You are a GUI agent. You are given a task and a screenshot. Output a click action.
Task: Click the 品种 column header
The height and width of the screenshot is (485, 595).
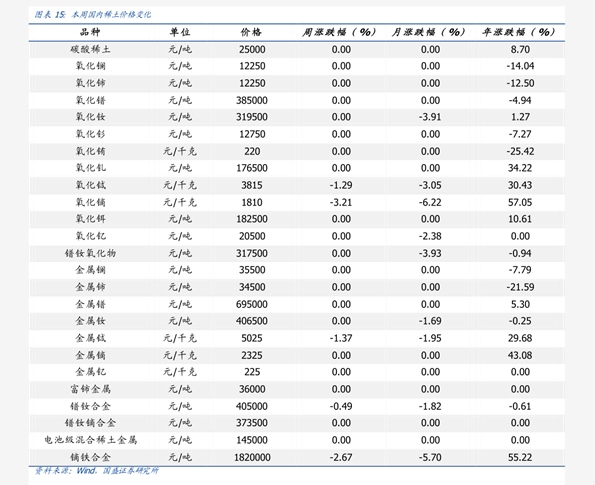90,32
